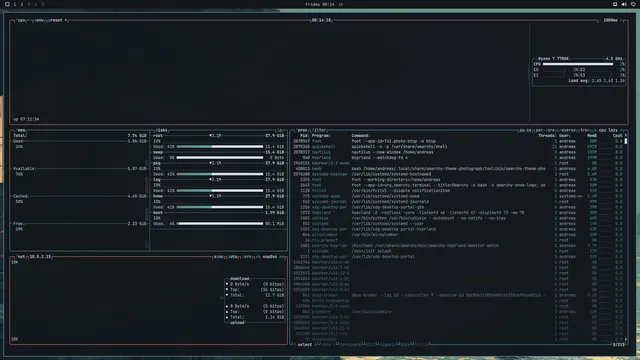This screenshot has height=360, width=640.
Task: Click the 2000ms update interval value
Action: tap(610, 20)
